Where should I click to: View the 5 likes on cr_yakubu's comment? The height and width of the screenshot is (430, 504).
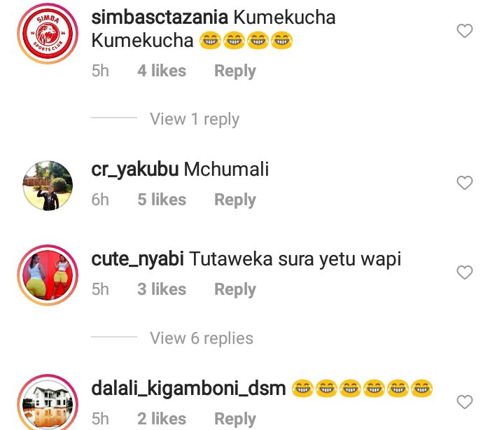pyautogui.click(x=162, y=200)
